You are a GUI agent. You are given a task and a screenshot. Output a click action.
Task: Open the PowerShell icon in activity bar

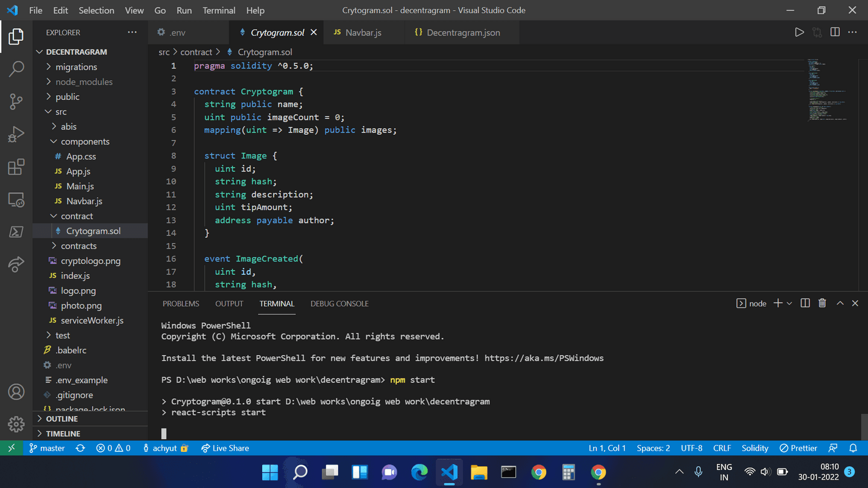point(16,232)
